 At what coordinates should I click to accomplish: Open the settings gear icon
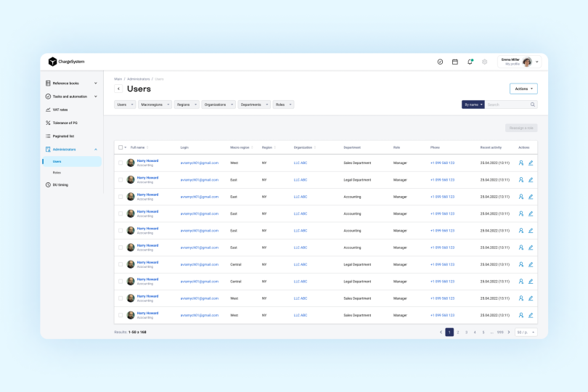[484, 62]
